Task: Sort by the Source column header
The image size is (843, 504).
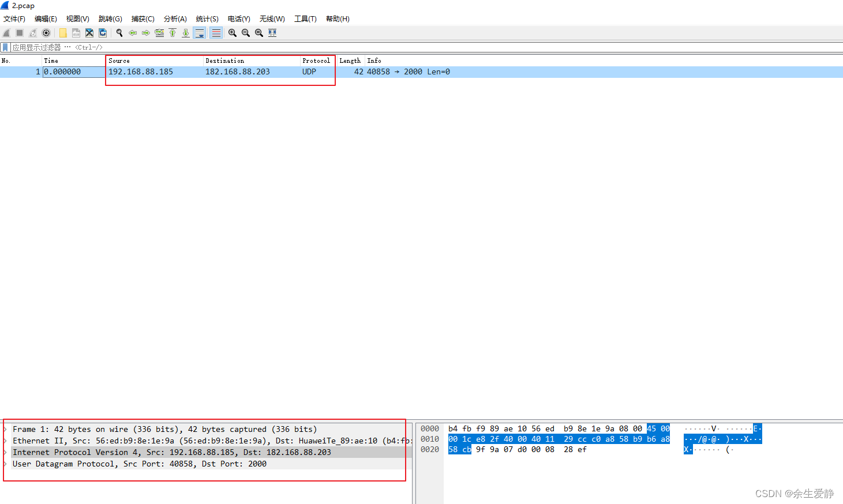Action: (155, 61)
